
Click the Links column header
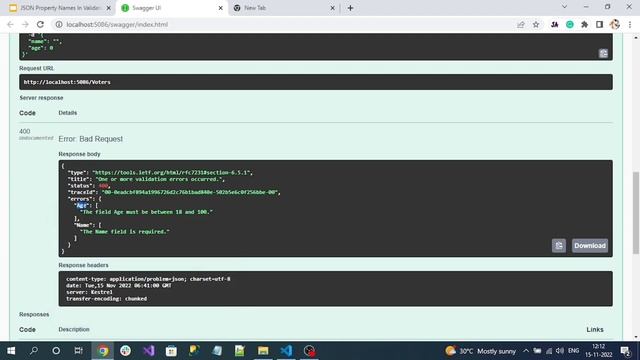(x=595, y=329)
